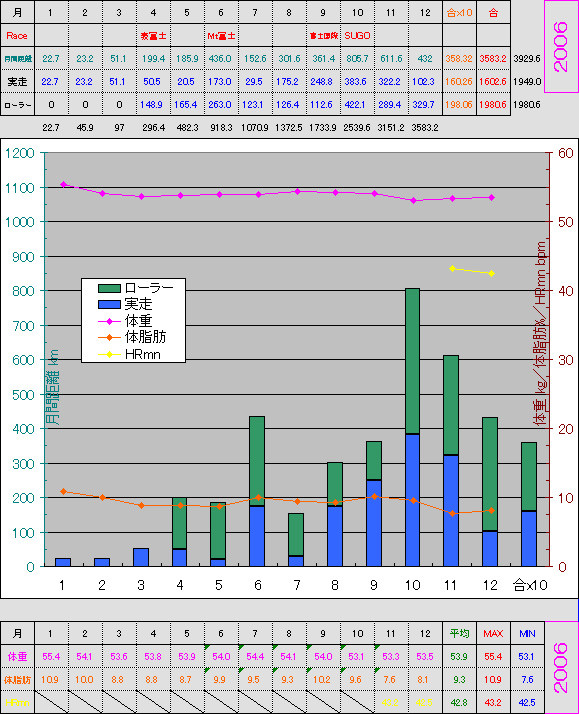Image resolution: width=579 pixels, height=714 pixels.
Task: Select the cell 199.4 in the top table
Action: point(153,59)
